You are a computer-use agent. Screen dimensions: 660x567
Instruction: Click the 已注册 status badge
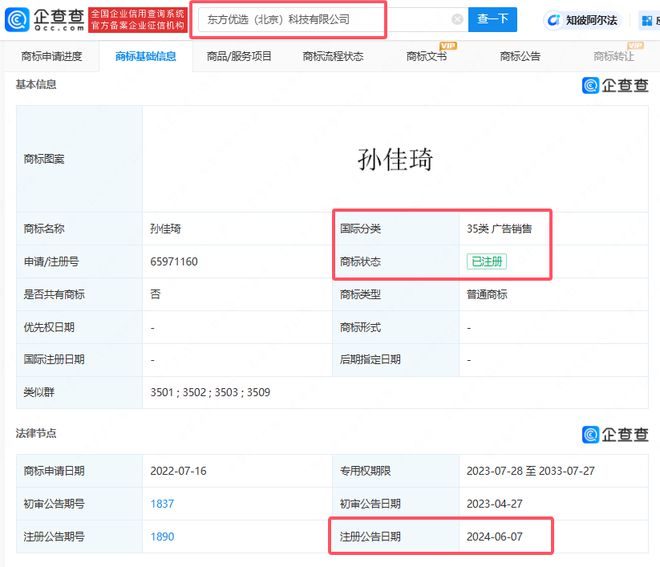(487, 261)
